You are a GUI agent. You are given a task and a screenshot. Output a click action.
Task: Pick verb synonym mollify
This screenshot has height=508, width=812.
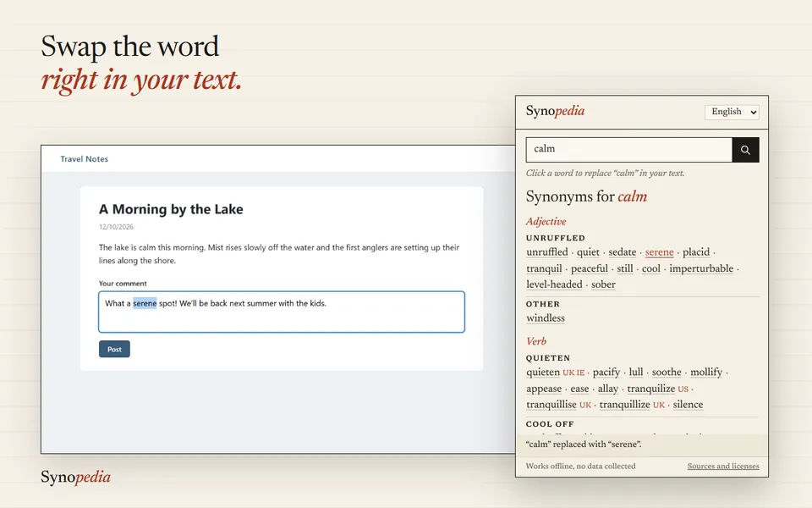(x=705, y=373)
